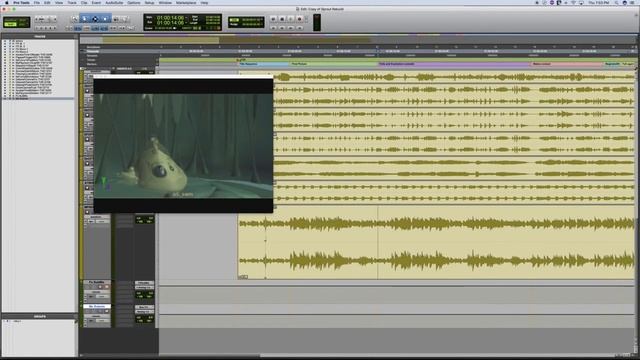This screenshot has width=640, height=360.
Task: Click the Markers ruler label
Action: pos(92,64)
